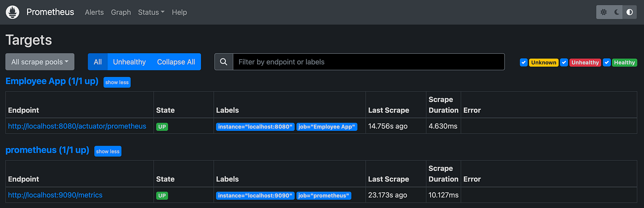Open the Alerts page
Viewport: 644px width, 208px height.
click(x=94, y=12)
